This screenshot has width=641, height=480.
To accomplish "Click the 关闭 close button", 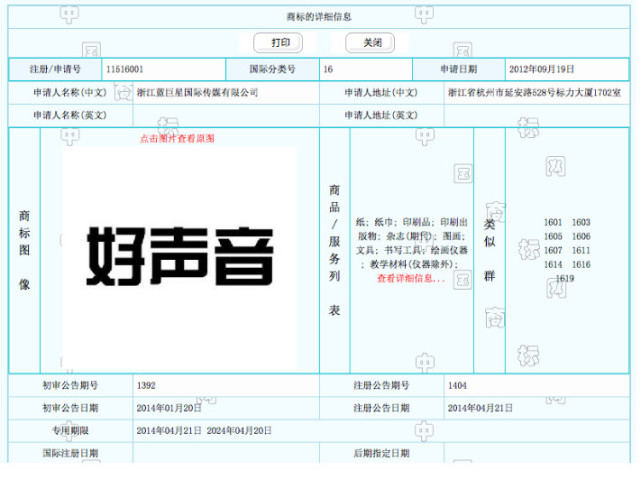I will tap(370, 43).
